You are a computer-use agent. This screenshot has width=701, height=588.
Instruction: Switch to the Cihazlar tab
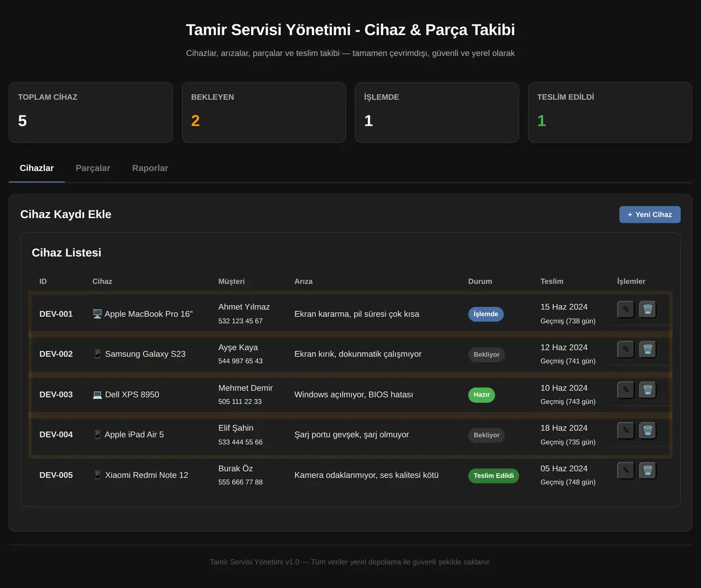[x=37, y=168]
